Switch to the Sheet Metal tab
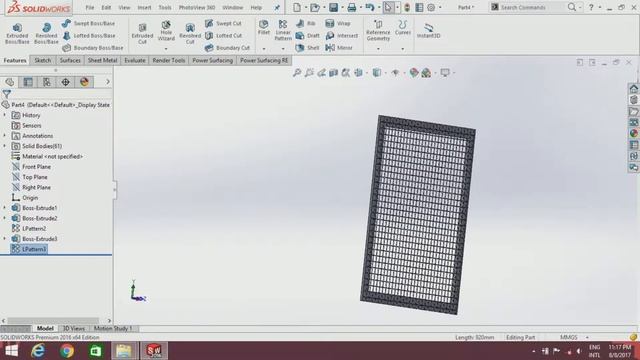Image resolution: width=640 pixels, height=360 pixels. [x=102, y=60]
